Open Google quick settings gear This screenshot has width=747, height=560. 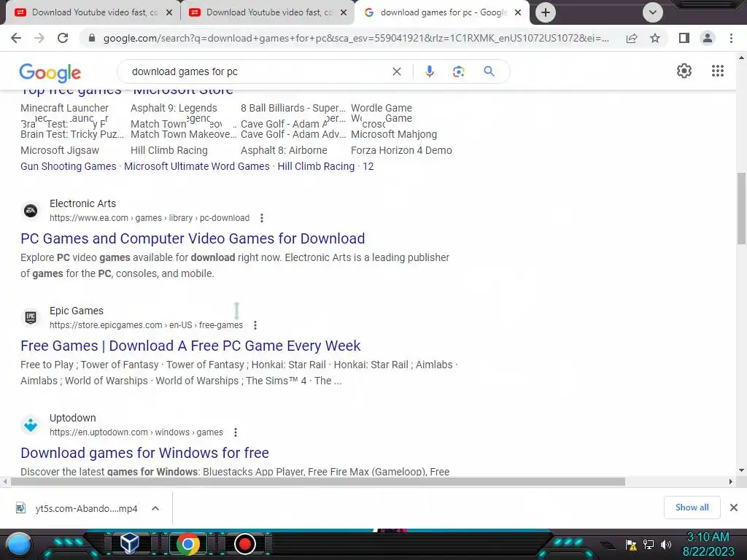684,71
